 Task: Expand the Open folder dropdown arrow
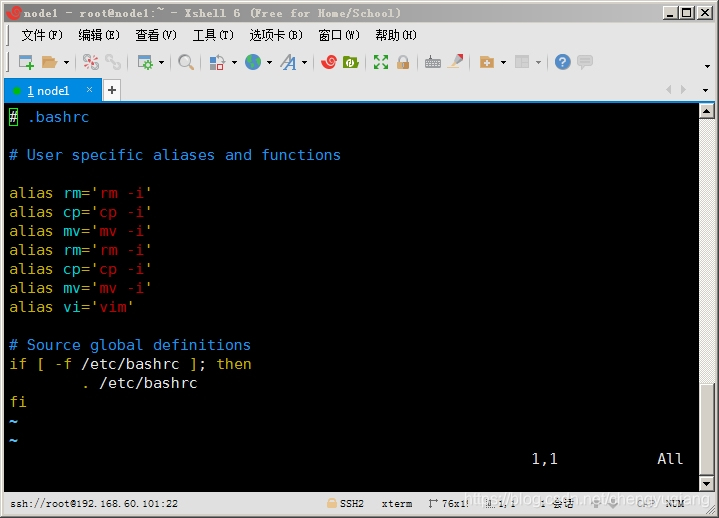66,62
